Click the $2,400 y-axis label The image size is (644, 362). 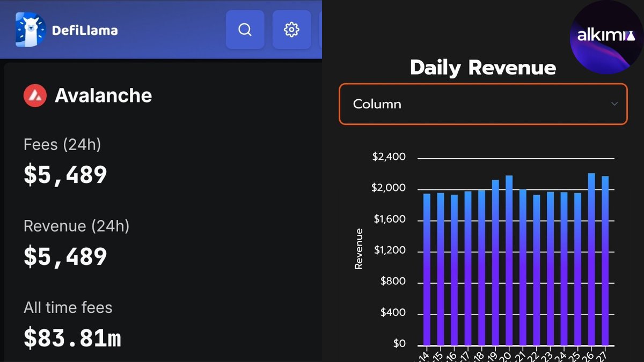coord(389,157)
